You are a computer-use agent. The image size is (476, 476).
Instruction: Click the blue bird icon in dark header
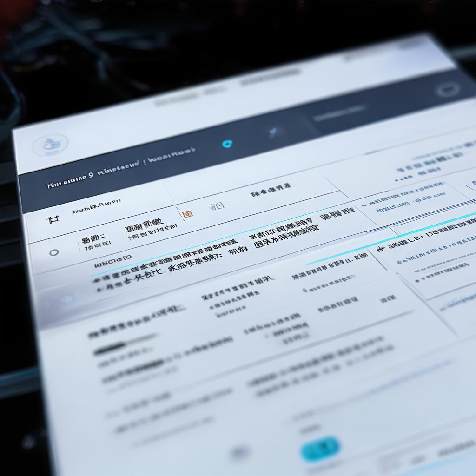click(273, 132)
